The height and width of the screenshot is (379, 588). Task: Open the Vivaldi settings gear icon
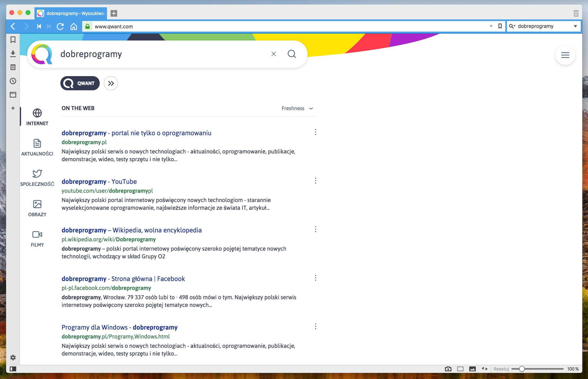(x=13, y=357)
